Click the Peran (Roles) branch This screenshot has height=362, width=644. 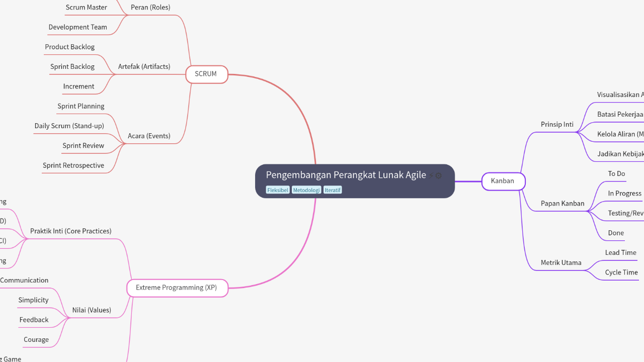point(150,8)
